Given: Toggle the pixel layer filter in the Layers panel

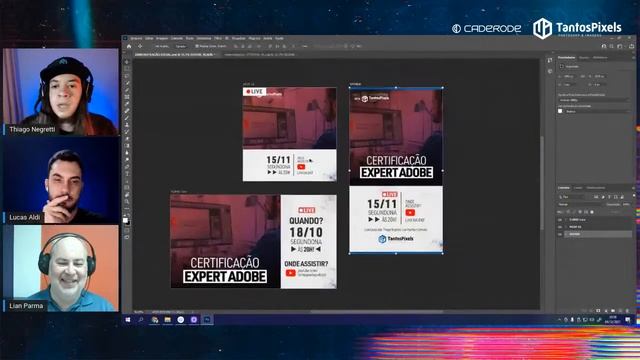Looking at the screenshot, I should click(596, 197).
